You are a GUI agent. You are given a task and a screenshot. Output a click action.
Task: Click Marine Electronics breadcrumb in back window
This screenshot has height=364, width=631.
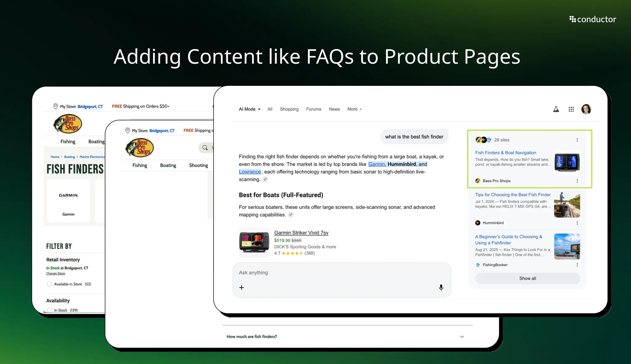[92, 157]
